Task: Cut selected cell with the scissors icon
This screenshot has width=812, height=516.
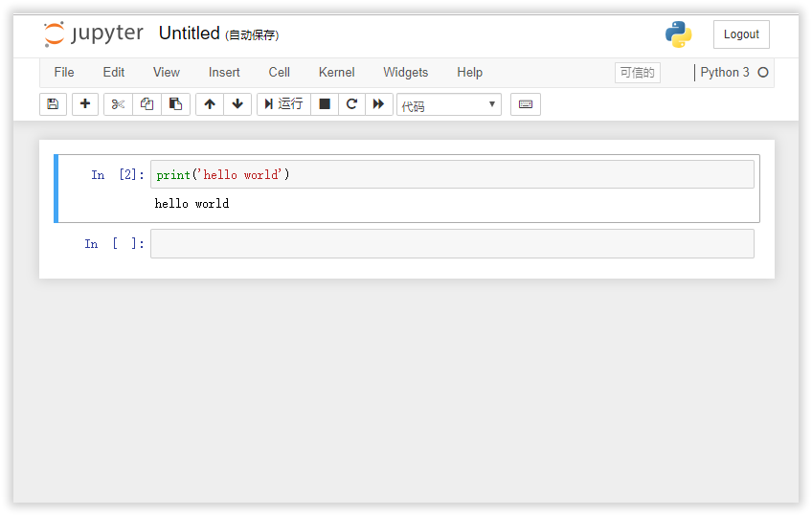Action: click(x=118, y=104)
